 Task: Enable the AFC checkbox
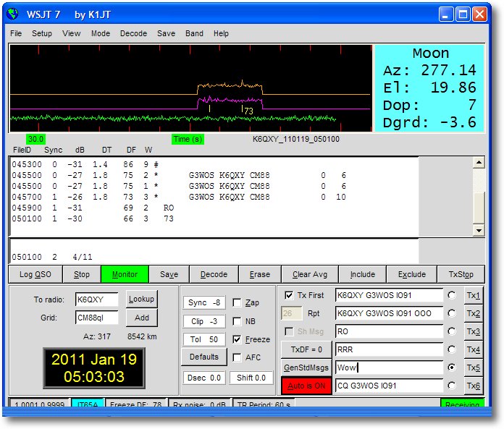point(237,357)
